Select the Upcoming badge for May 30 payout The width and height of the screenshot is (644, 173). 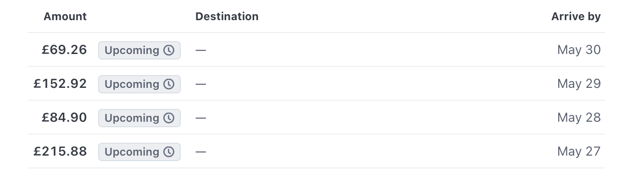pyautogui.click(x=139, y=50)
